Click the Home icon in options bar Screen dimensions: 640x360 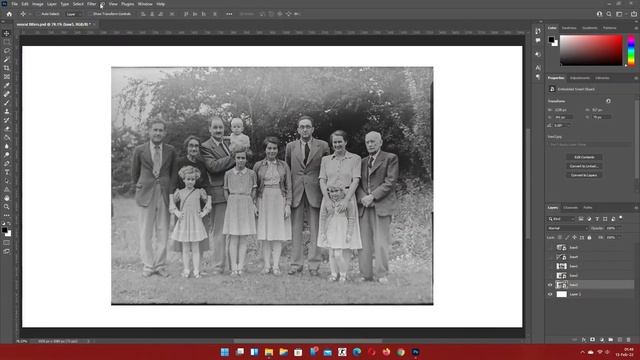click(9, 14)
